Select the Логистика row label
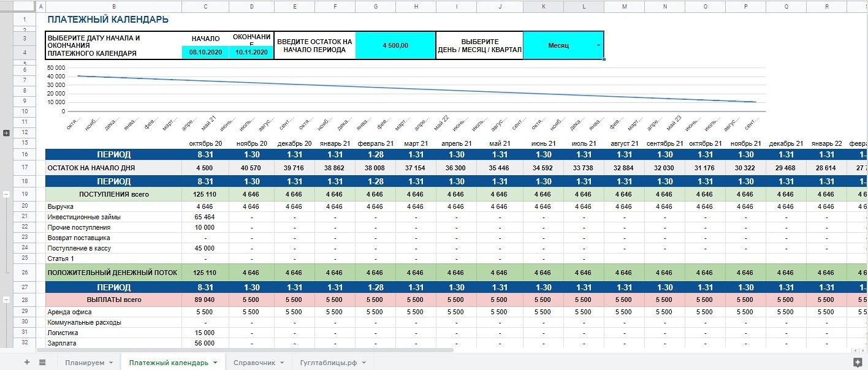 tap(113, 333)
